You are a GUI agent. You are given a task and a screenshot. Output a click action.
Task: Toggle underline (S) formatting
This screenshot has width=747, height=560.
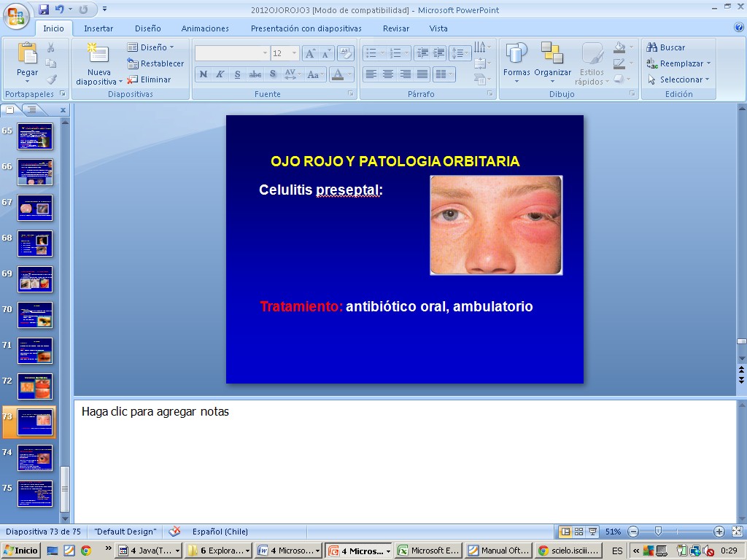pyautogui.click(x=237, y=74)
